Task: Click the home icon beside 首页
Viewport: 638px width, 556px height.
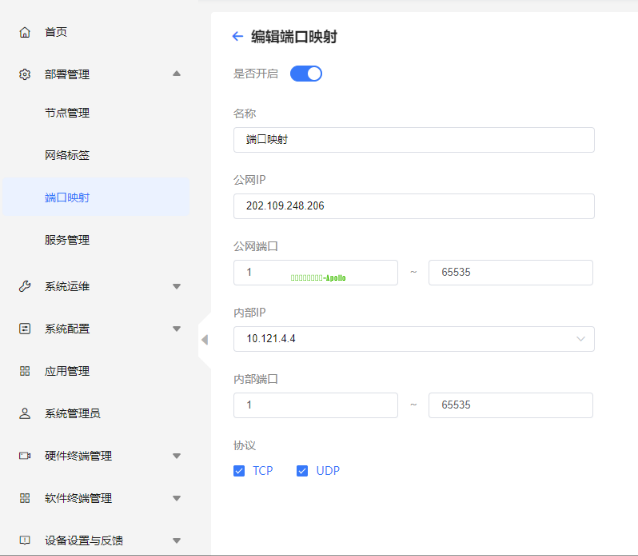Action: [25, 32]
